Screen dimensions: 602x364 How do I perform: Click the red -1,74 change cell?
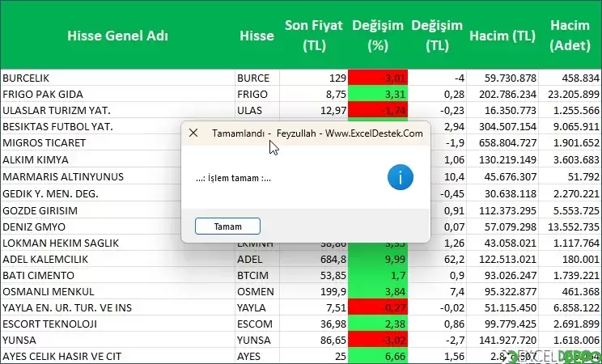378,110
